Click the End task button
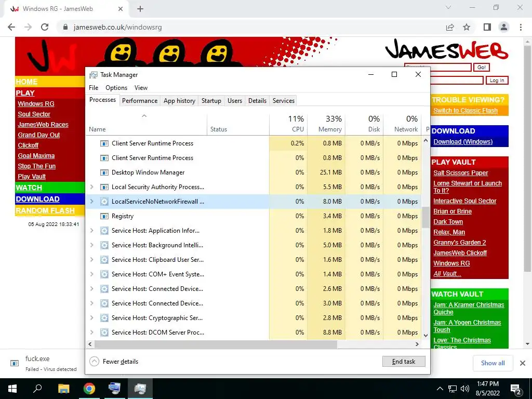 403,362
